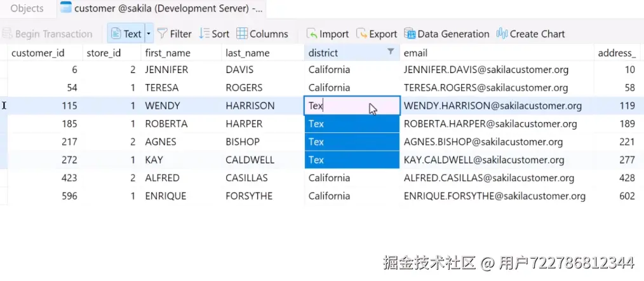Viewport: 644px width, 281px height.
Task: Click the Import icon
Action: click(x=312, y=34)
